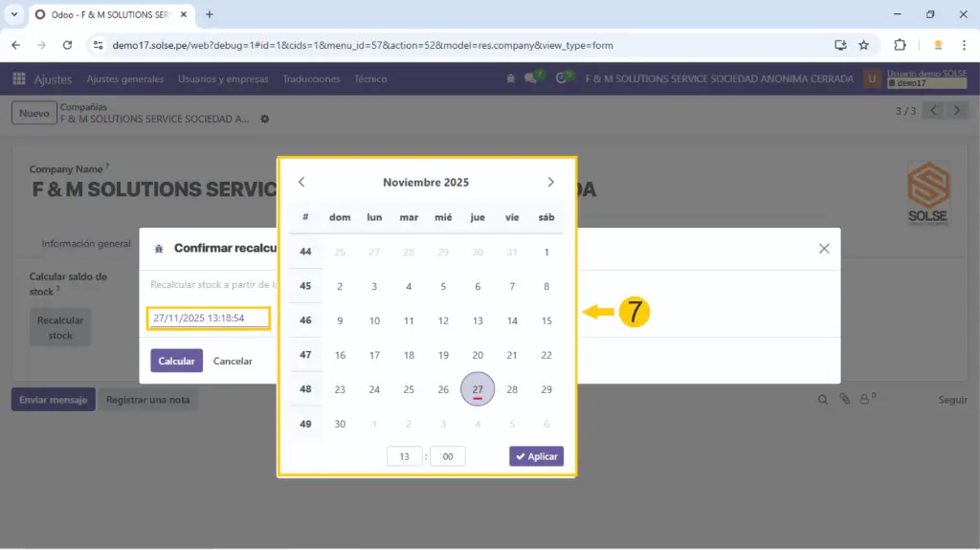Go to previous month in calendar
980x550 pixels.
tap(301, 182)
